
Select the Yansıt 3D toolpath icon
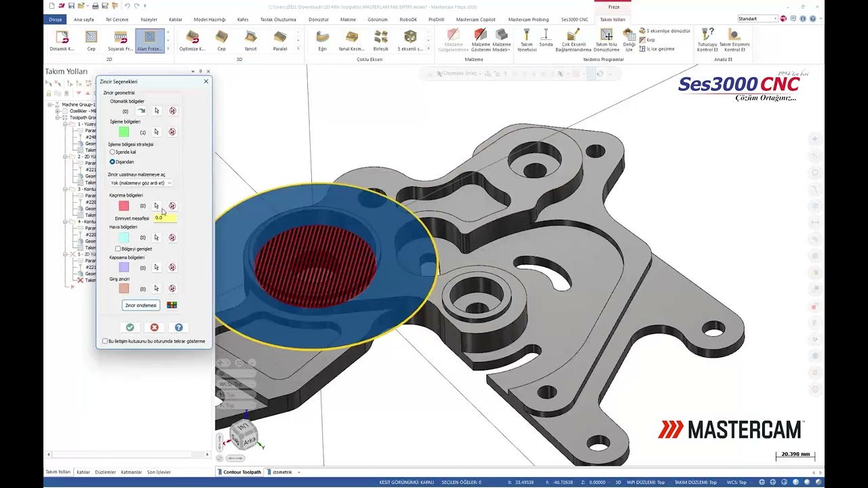(x=250, y=41)
